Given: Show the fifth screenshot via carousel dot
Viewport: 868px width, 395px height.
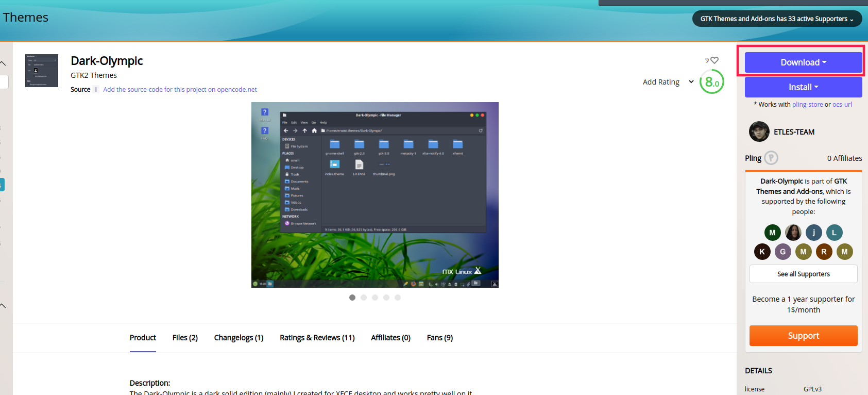Looking at the screenshot, I should click(x=398, y=298).
